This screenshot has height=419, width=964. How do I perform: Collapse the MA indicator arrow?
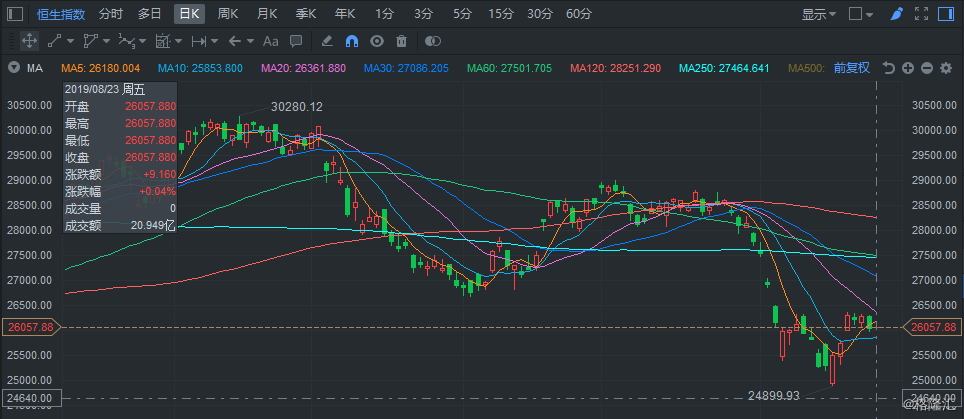tap(13, 68)
